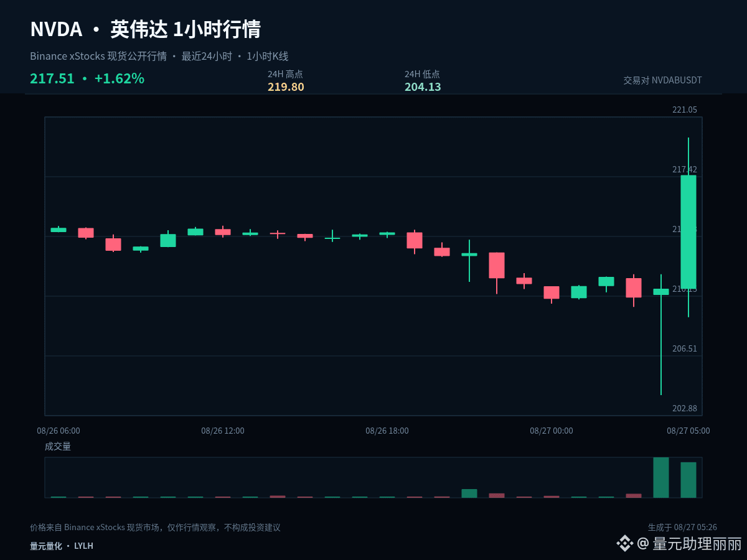Click the 202.88 price axis label

coord(685,408)
